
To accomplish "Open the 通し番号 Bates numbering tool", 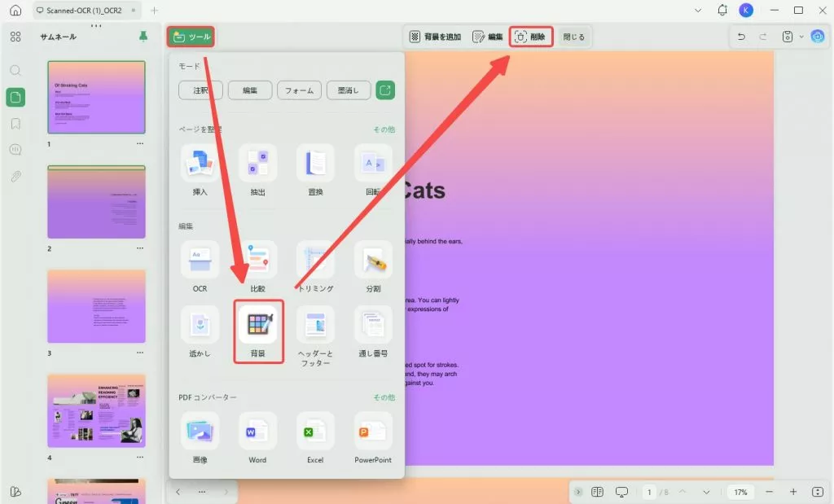I will (x=373, y=331).
